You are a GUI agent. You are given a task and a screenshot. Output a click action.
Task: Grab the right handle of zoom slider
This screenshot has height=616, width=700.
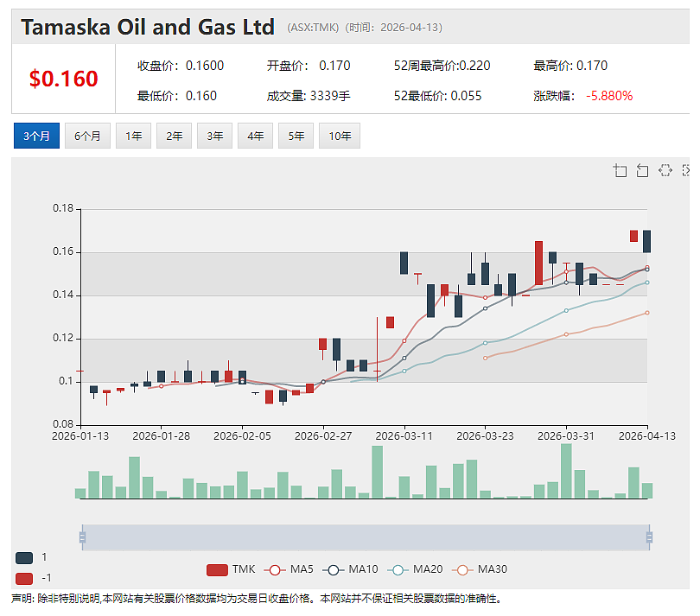649,537
